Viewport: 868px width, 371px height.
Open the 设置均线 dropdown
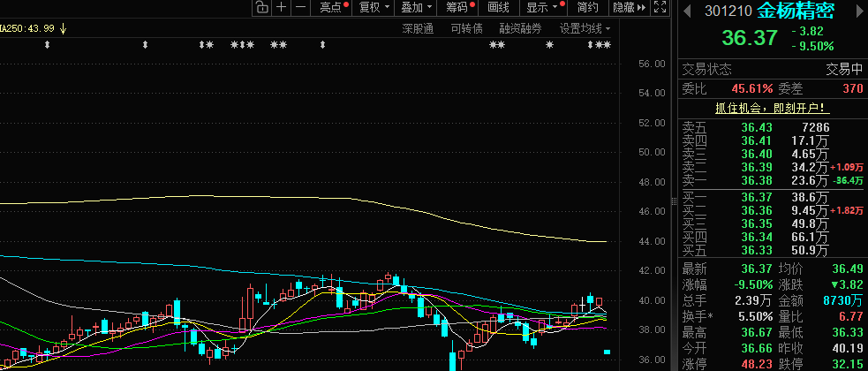click(585, 29)
